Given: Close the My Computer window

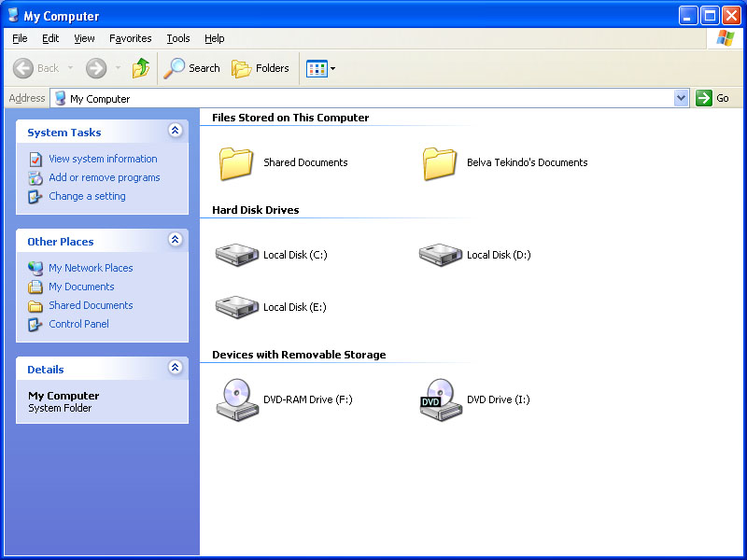Looking at the screenshot, I should pos(731,16).
